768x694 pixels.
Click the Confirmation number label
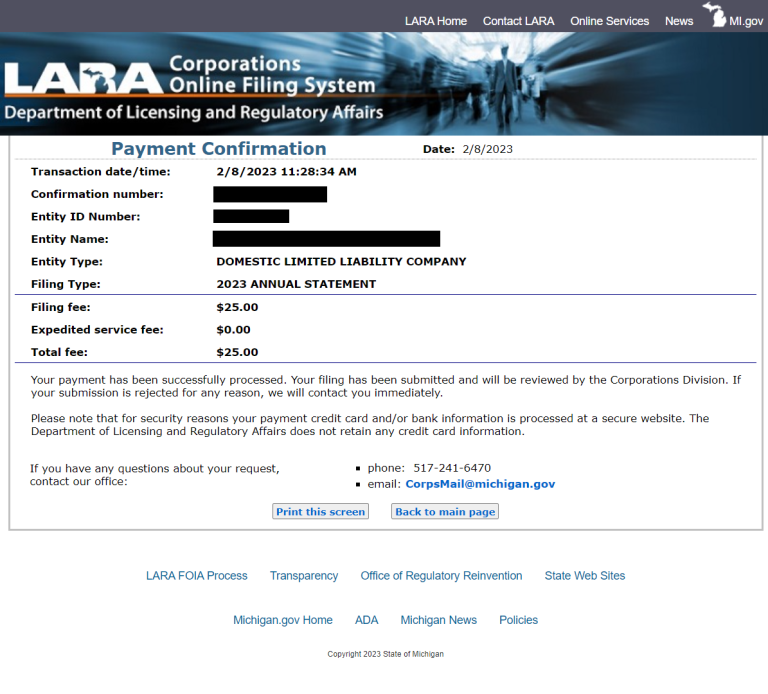point(97,194)
